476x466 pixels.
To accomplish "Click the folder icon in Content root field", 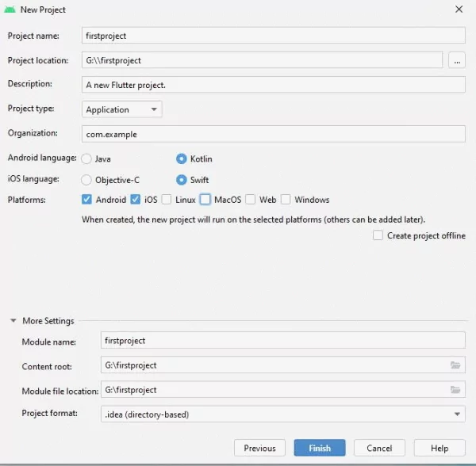I will 455,365.
